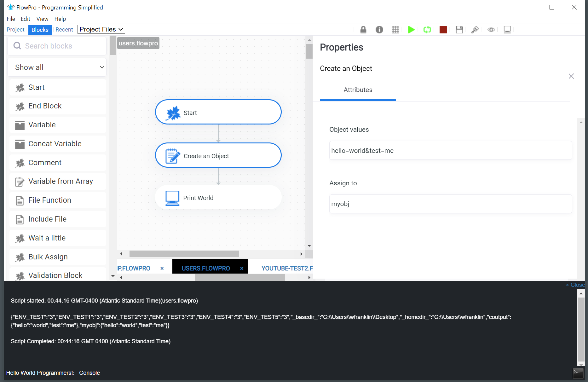588x382 pixels.
Task: Click the Console label in status bar
Action: pos(89,373)
